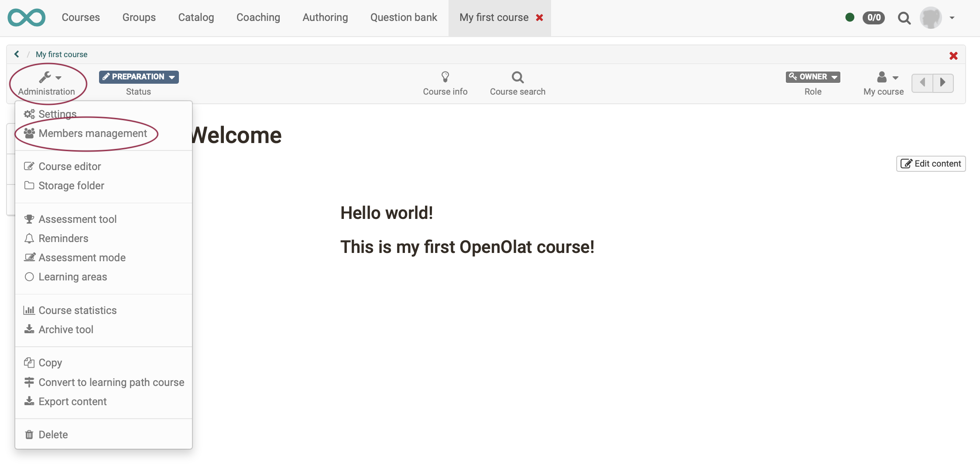980x471 pixels.
Task: Select Members management menu entry
Action: tap(93, 133)
